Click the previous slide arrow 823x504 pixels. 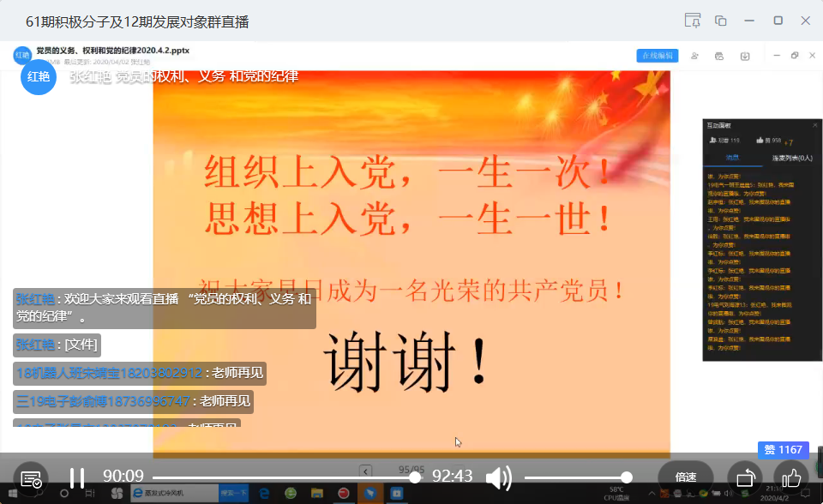point(366,470)
